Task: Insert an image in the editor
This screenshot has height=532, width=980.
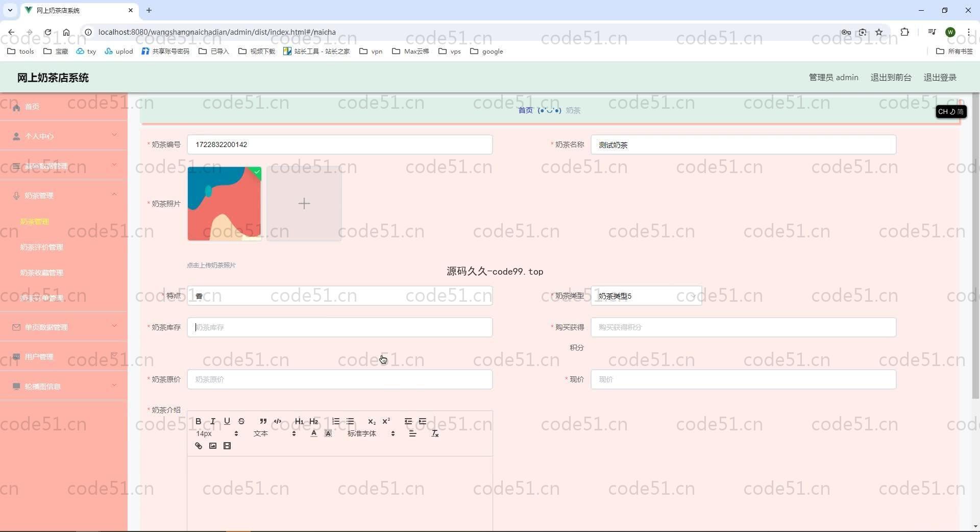Action: coord(213,446)
